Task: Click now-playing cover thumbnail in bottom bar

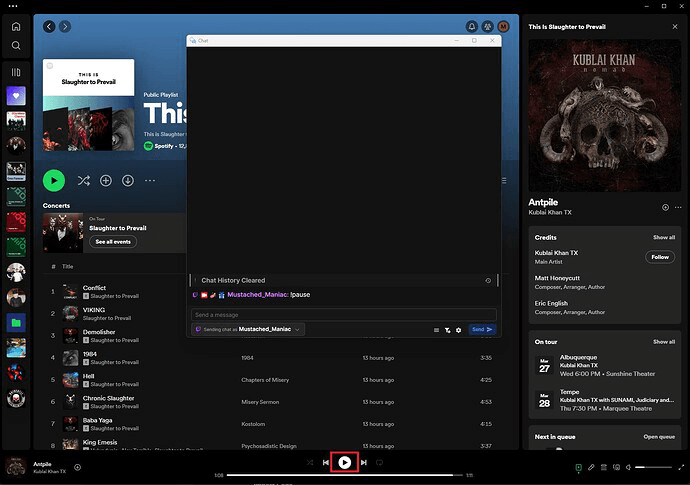Action: [x=16, y=467]
